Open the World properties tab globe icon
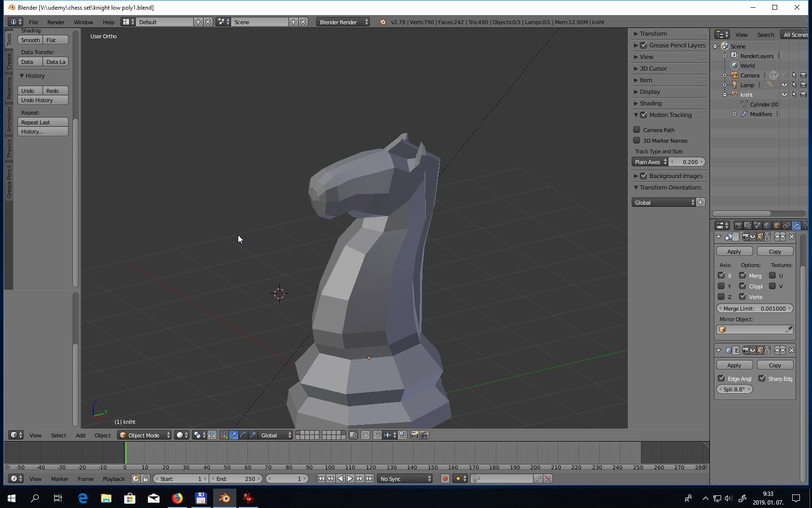The image size is (812, 508). (x=767, y=225)
